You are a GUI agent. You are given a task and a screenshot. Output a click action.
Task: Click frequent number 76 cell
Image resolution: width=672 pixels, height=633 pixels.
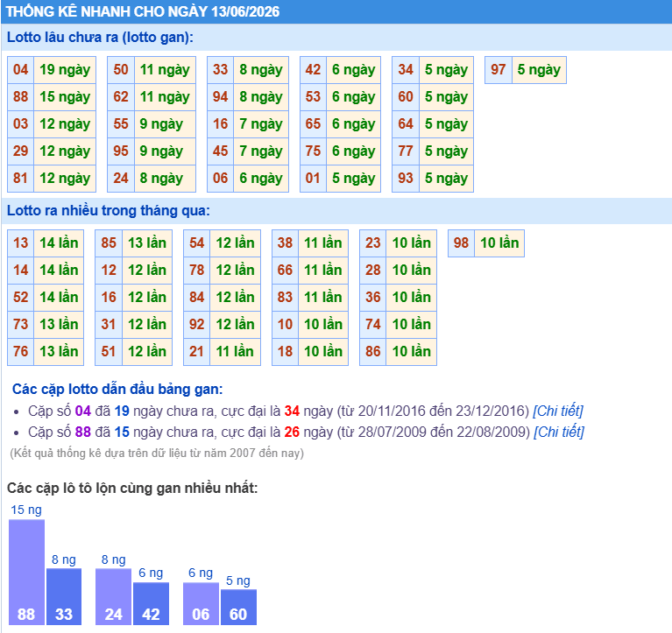(20, 352)
